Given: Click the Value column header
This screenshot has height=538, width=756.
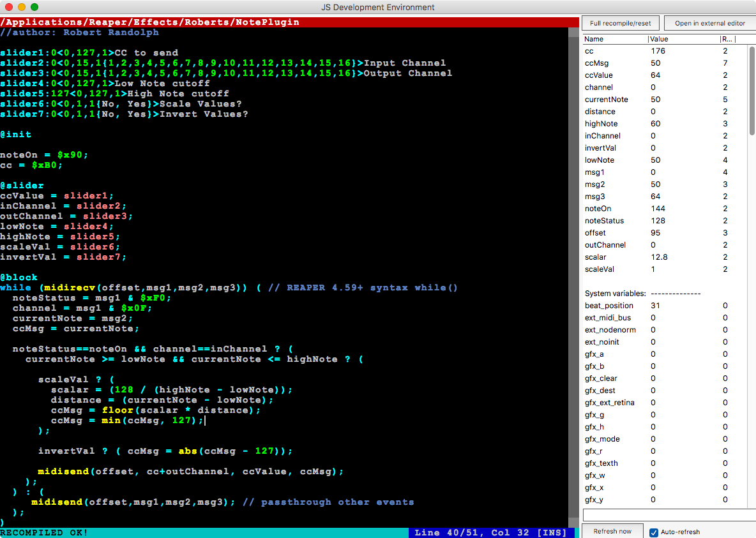Looking at the screenshot, I should coord(683,39).
